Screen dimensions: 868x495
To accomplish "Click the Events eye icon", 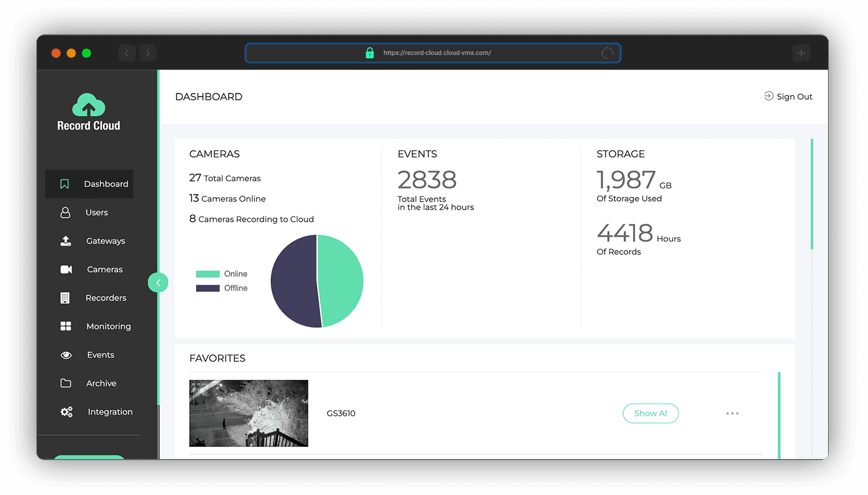I will click(66, 355).
